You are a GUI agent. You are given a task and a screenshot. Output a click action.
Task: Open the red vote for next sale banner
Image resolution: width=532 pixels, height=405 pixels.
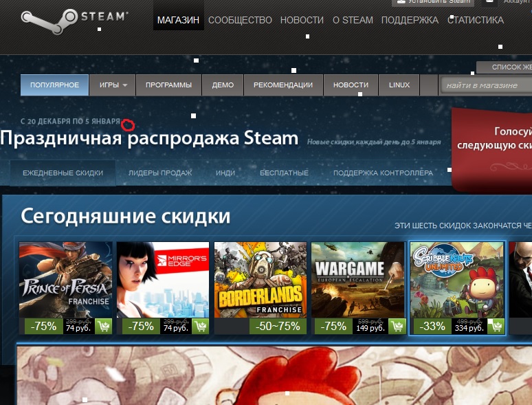(x=492, y=149)
